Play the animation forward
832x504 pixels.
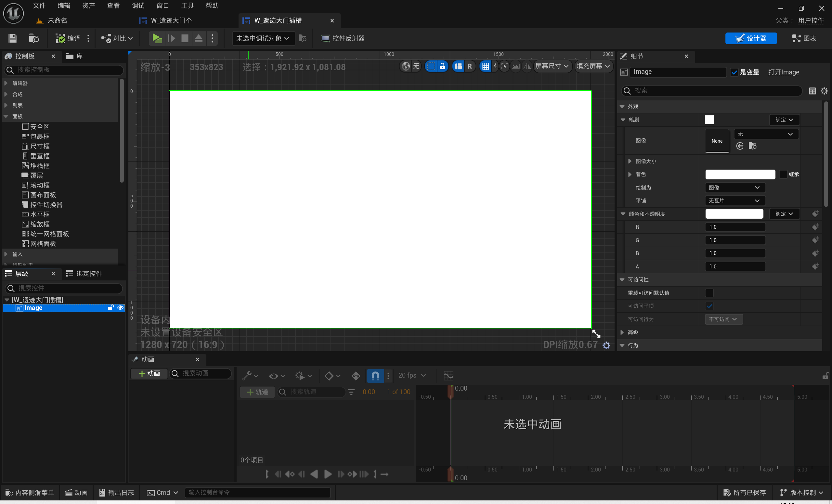328,474
